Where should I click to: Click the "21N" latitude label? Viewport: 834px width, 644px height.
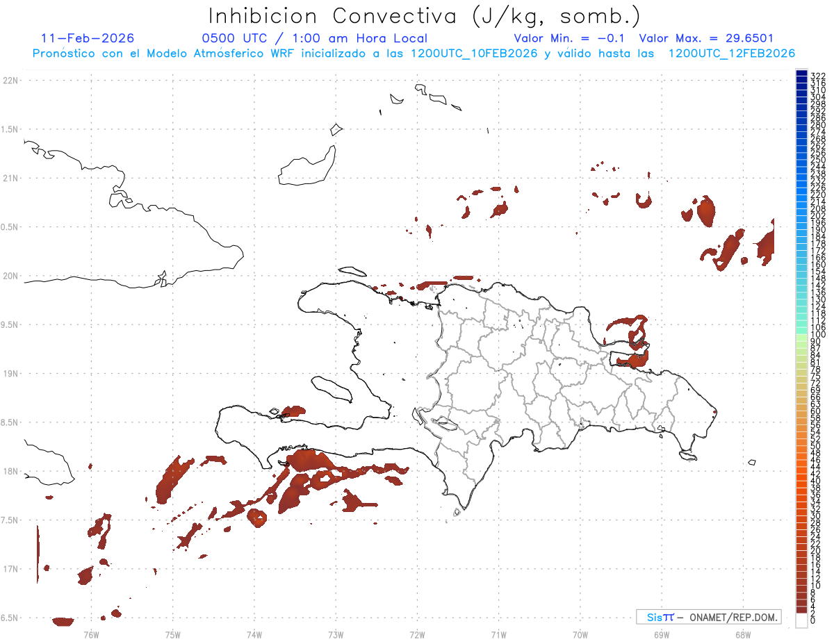10,178
